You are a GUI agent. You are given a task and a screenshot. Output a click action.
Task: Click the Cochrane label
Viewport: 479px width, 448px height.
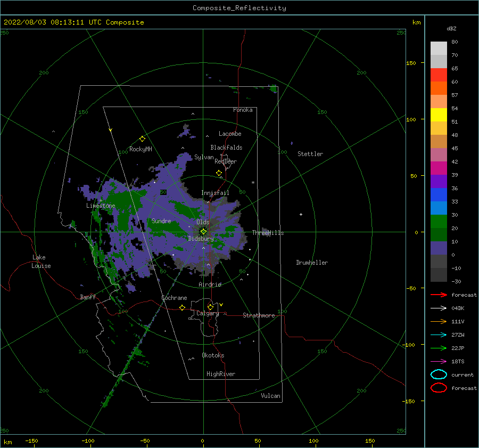pos(174,298)
